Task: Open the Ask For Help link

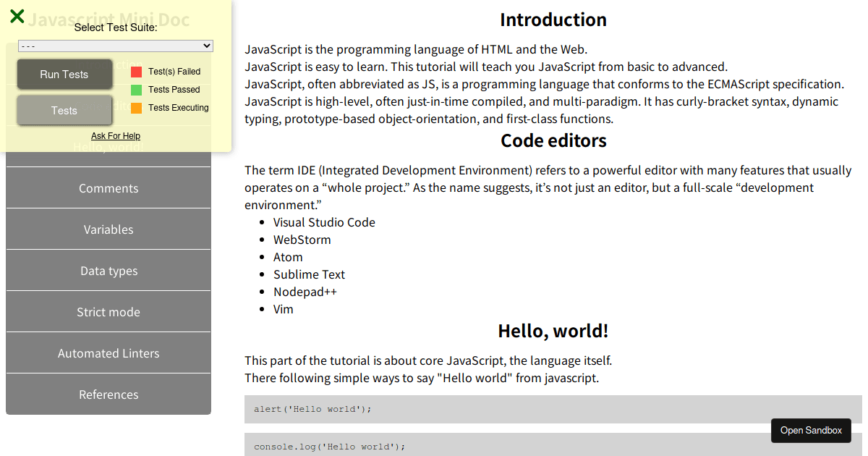Action: coord(116,136)
